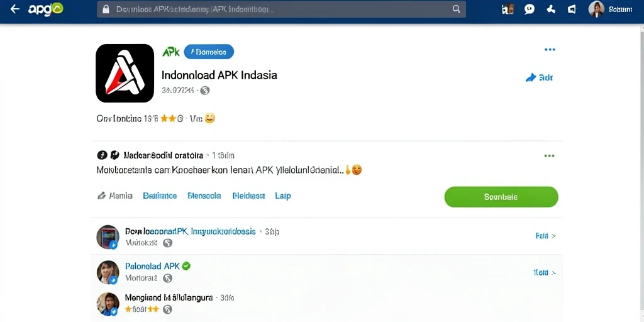
Task: Click the padlock icon in address bar
Action: pyautogui.click(x=106, y=9)
